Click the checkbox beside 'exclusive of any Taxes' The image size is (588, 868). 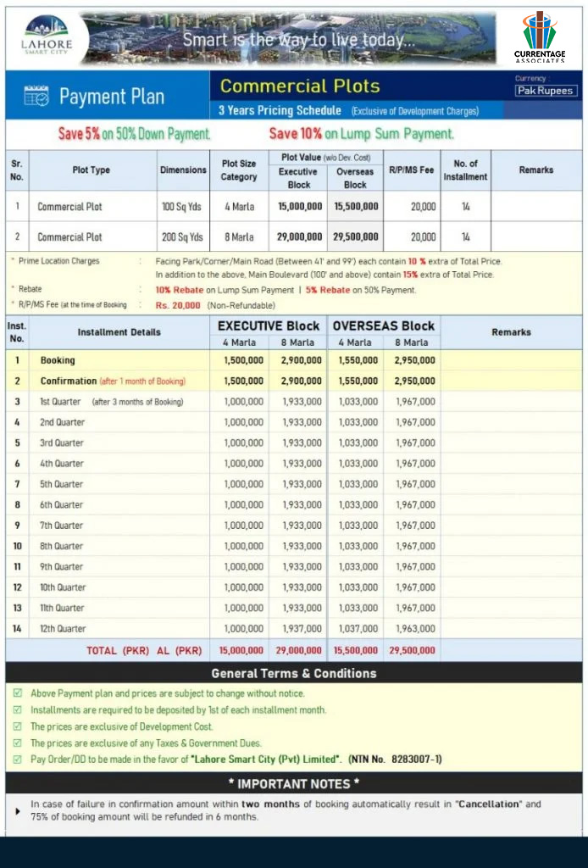click(18, 743)
